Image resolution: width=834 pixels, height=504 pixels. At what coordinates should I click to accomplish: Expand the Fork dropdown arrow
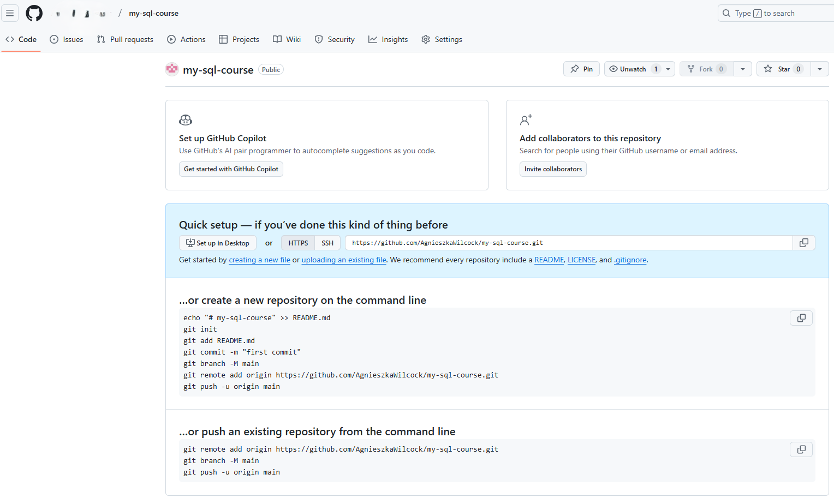(743, 69)
